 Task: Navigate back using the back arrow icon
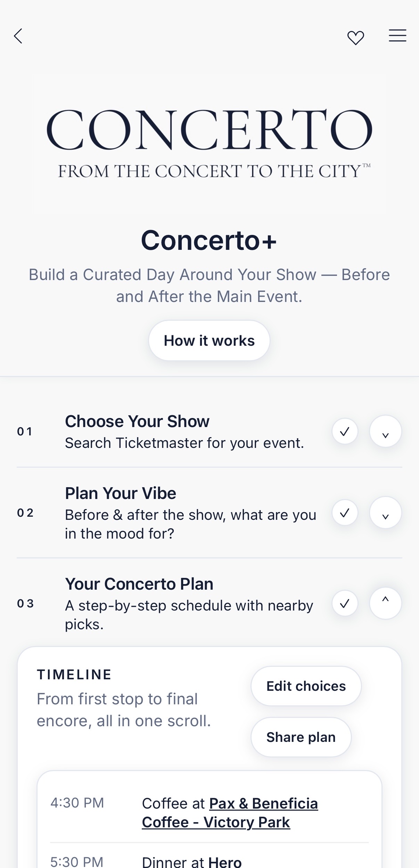coord(18,36)
